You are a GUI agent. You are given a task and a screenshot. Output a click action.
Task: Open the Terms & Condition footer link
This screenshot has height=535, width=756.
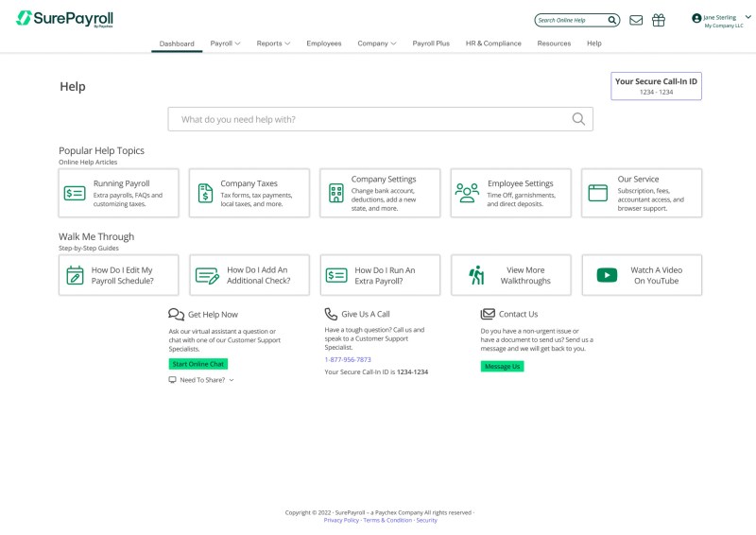click(x=387, y=520)
